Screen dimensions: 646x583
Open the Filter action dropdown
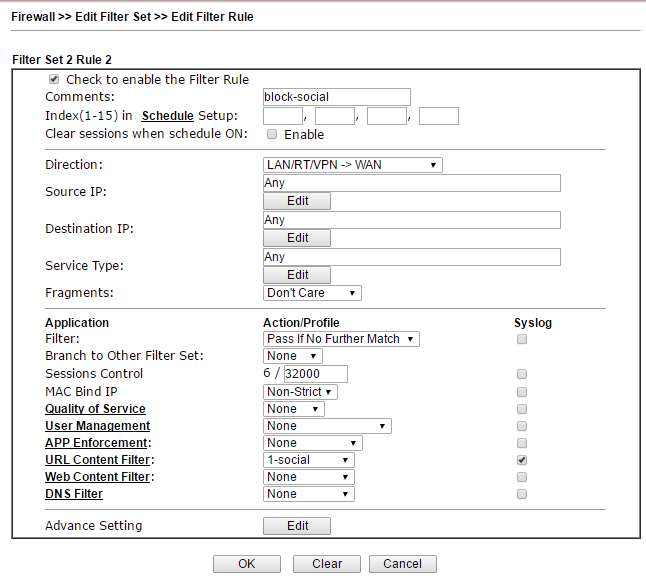[x=341, y=339]
